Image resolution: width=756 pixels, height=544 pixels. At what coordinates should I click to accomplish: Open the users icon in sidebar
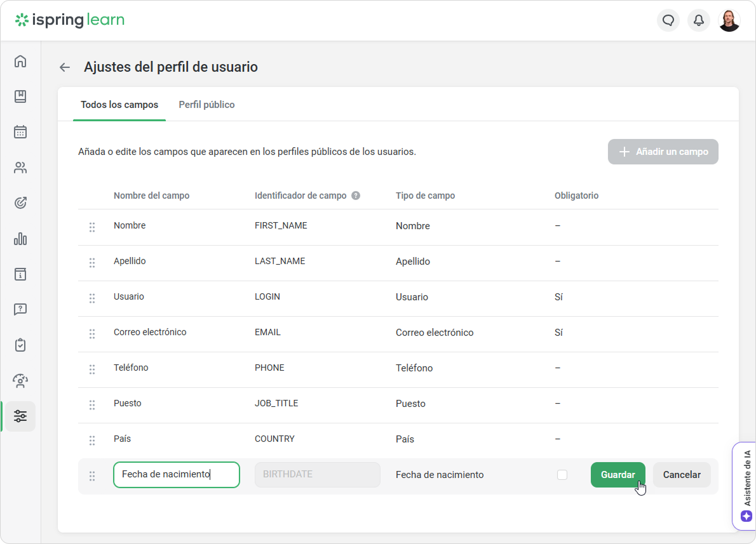pos(20,168)
